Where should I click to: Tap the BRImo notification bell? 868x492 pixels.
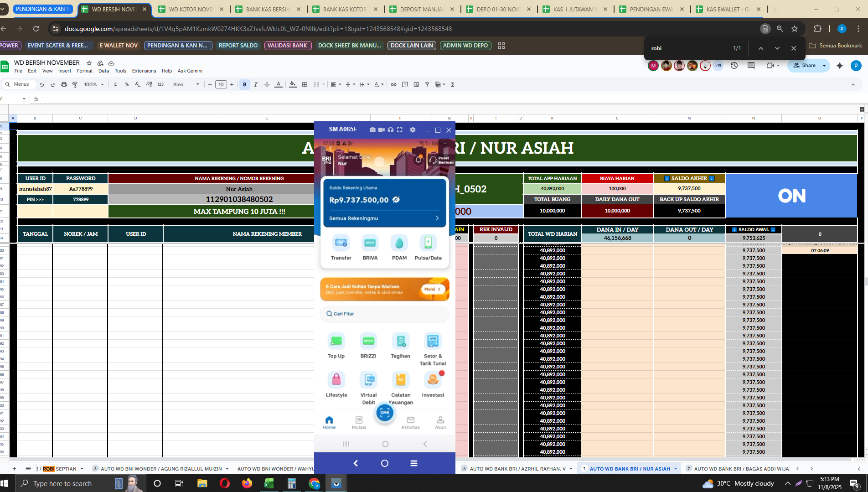418,160
